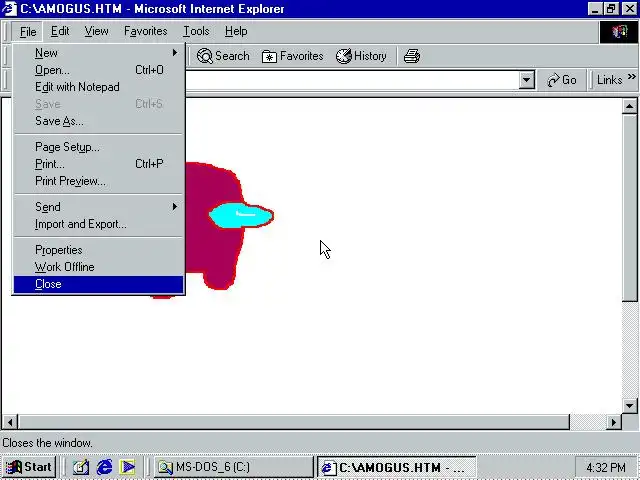The image size is (640, 480).
Task: Click the address bar field
Action: [351, 80]
